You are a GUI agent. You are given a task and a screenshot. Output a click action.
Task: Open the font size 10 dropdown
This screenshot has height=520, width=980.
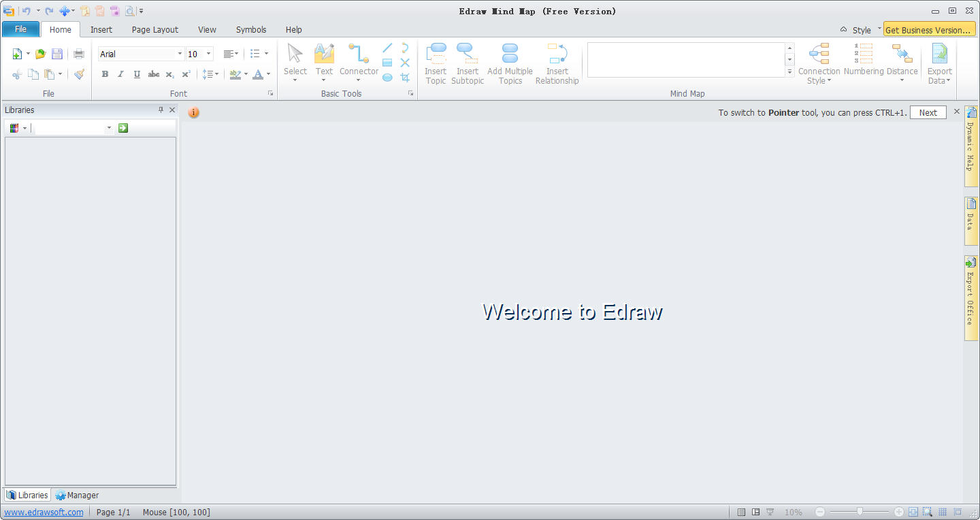(208, 54)
